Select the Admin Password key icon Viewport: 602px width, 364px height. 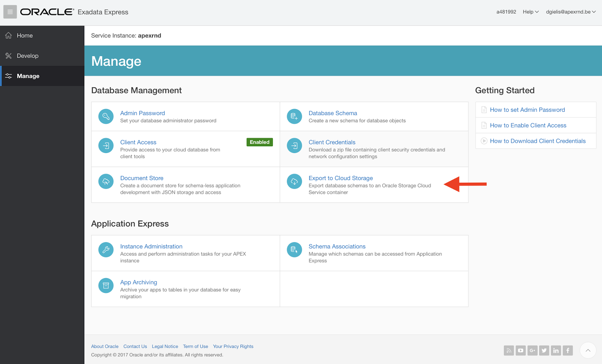pos(106,117)
